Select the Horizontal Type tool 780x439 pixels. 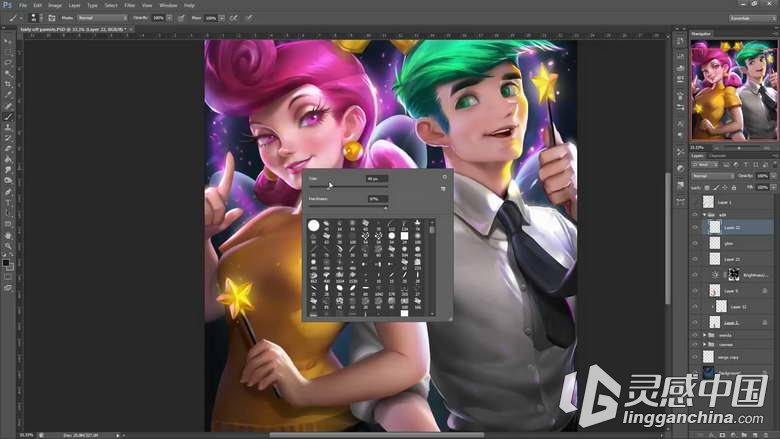[7, 202]
